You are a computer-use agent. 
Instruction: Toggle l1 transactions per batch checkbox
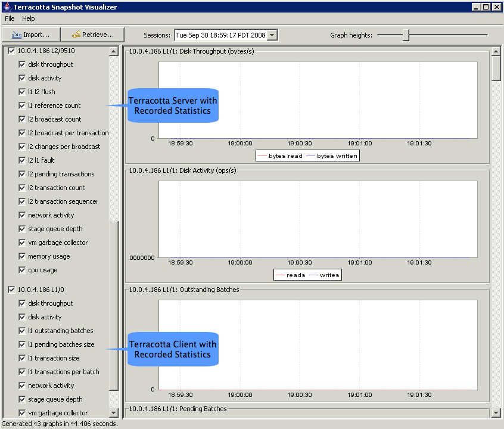22,372
